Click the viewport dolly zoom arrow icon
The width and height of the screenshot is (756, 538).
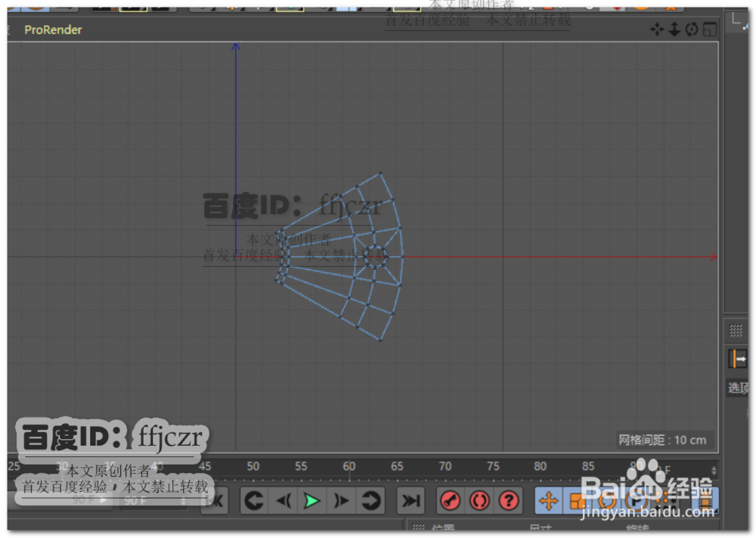pos(674,30)
